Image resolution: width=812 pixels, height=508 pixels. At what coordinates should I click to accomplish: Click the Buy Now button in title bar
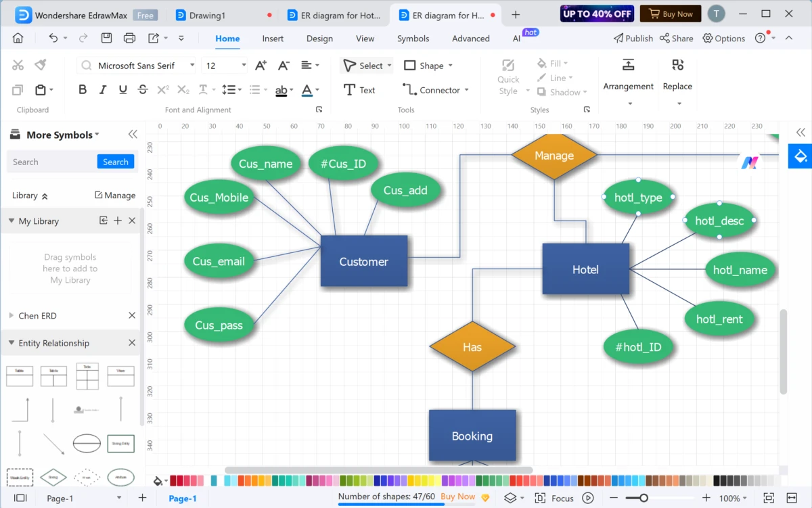click(671, 14)
